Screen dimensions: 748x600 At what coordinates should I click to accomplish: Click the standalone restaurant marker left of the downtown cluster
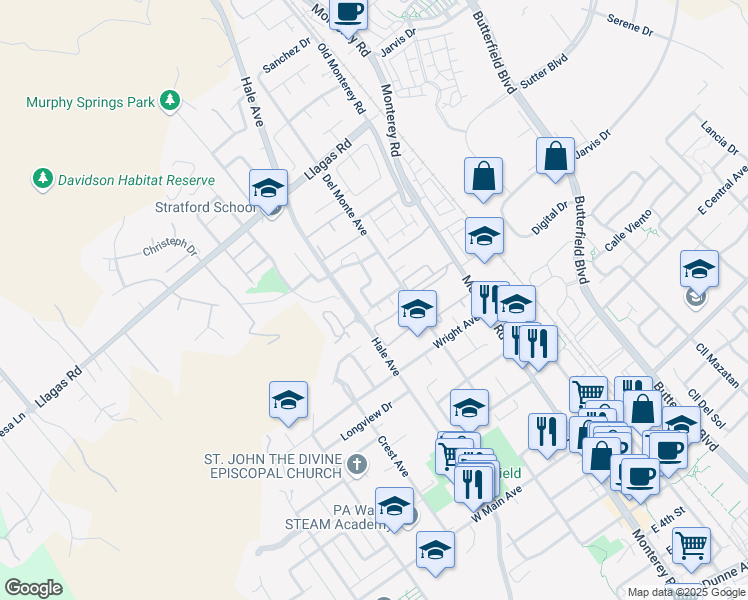pyautogui.click(x=547, y=433)
